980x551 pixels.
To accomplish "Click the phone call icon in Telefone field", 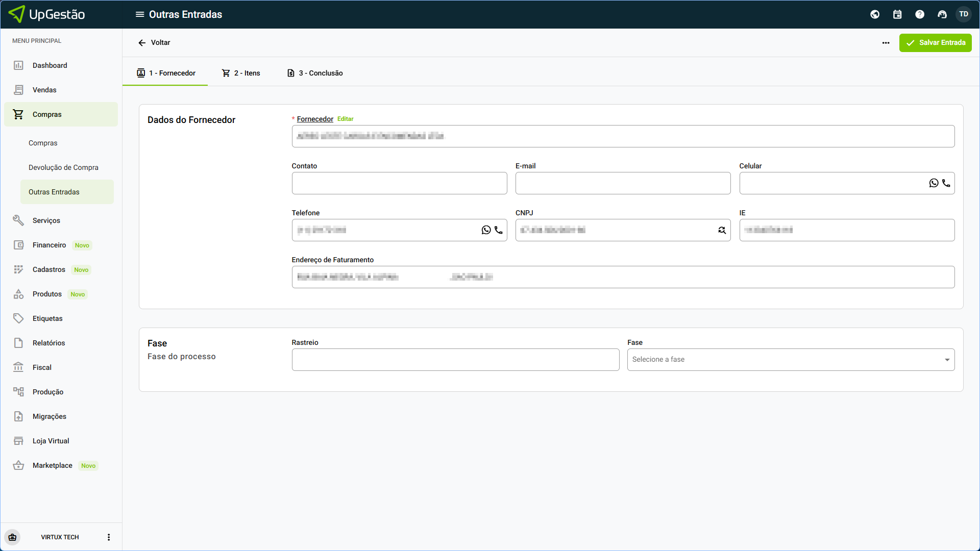I will (x=499, y=230).
